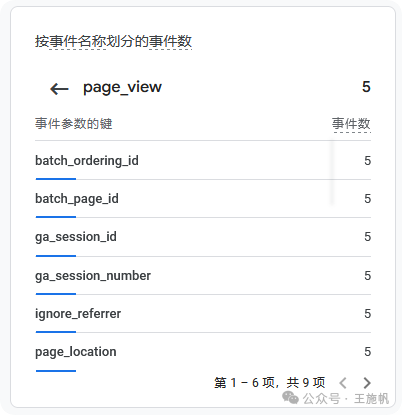
Task: Select the ga_session_id parameter row
Action: (203, 237)
